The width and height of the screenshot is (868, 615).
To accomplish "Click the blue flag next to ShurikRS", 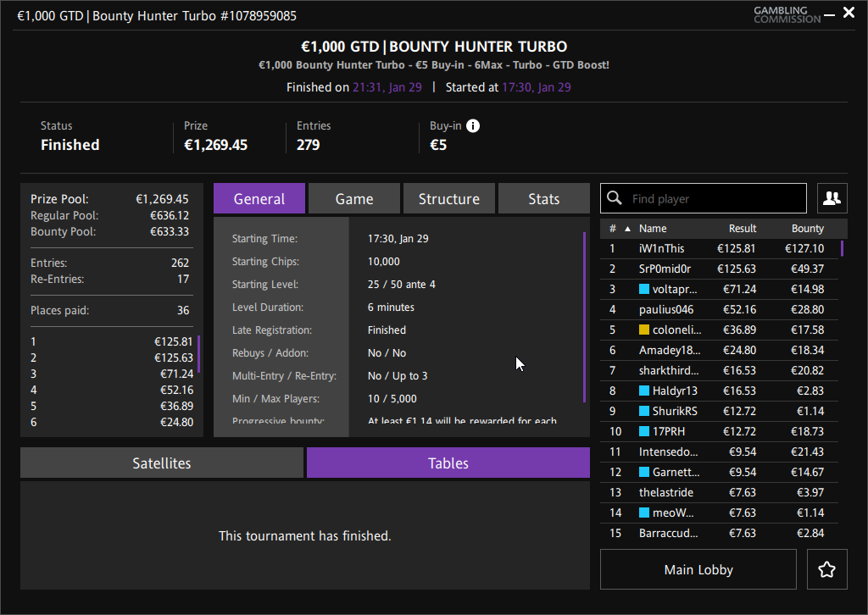I will [x=644, y=411].
